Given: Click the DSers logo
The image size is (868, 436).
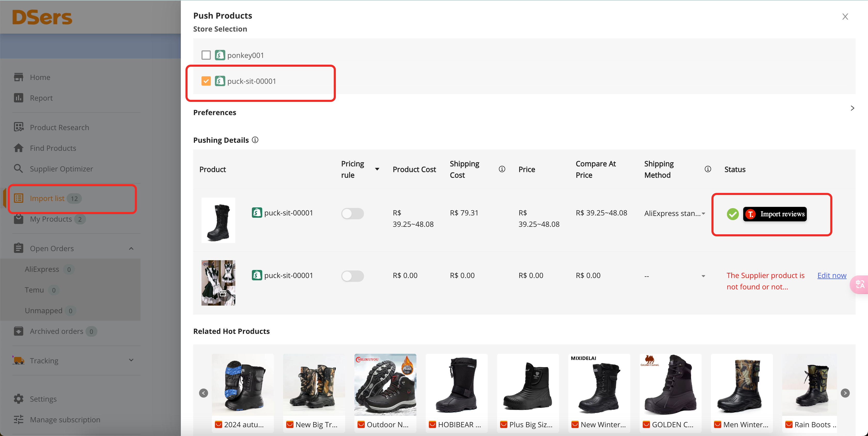Looking at the screenshot, I should [x=42, y=17].
